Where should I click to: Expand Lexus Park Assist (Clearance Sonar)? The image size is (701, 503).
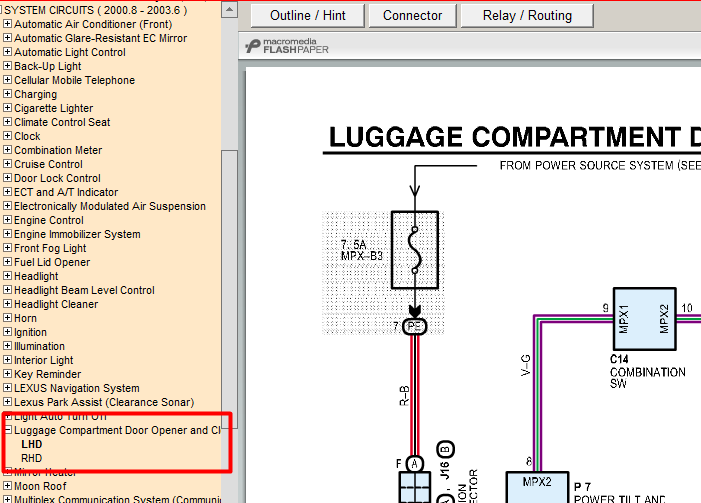(7, 402)
